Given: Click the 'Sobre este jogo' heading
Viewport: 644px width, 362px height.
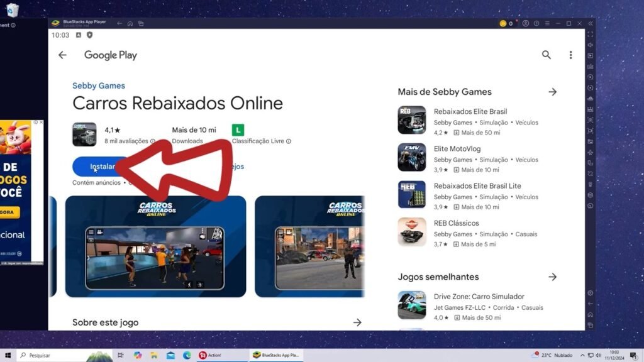Looking at the screenshot, I should tap(105, 322).
